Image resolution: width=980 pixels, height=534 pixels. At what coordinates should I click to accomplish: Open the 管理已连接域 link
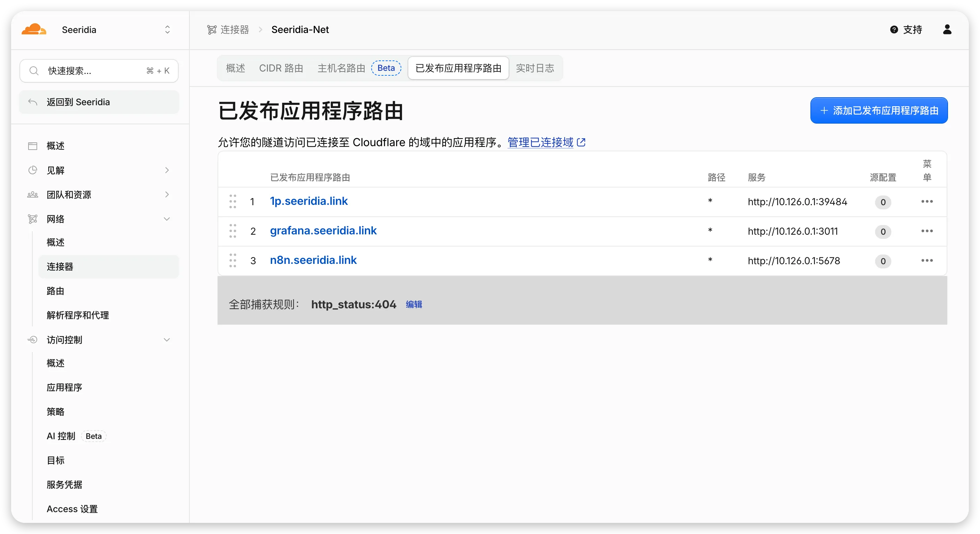[x=540, y=142]
